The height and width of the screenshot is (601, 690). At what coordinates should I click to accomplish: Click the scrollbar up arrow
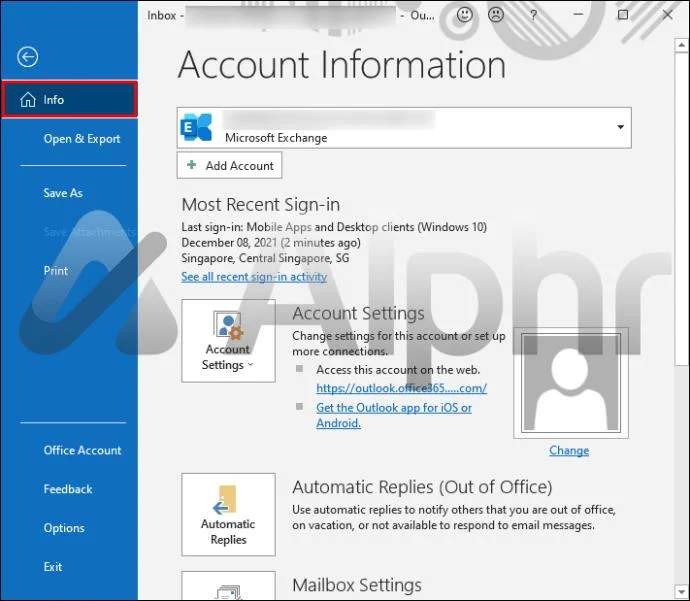(x=681, y=45)
